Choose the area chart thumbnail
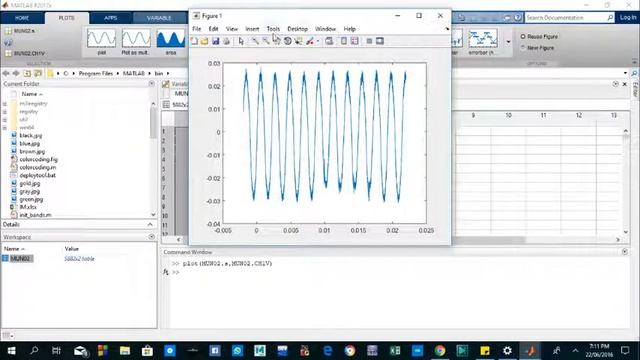640x360 pixels. click(171, 41)
